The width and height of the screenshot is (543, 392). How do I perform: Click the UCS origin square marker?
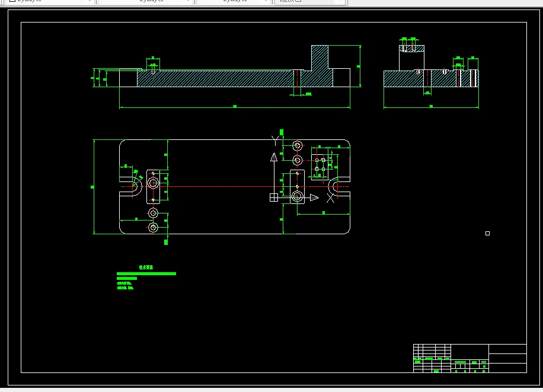[x=274, y=197]
